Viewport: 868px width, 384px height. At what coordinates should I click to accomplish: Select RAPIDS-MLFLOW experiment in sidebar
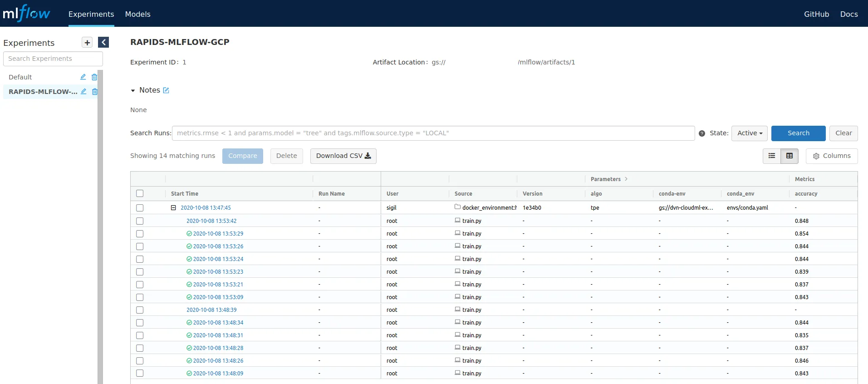coord(43,92)
